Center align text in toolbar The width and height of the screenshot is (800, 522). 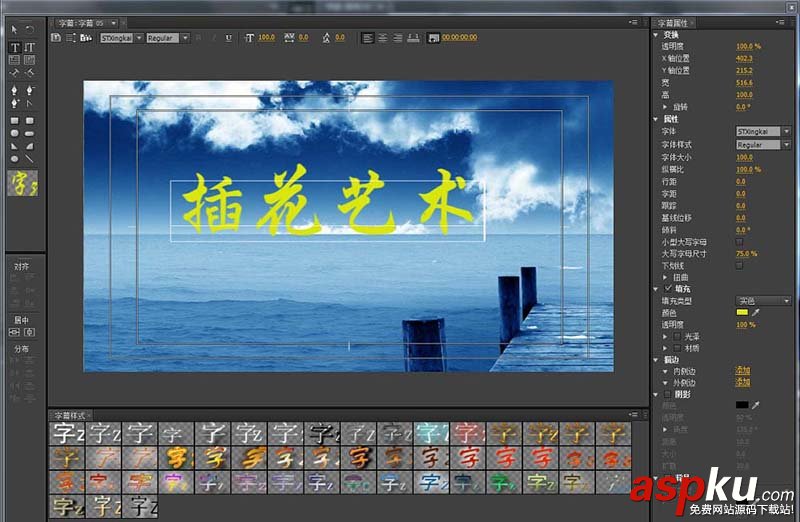383,38
